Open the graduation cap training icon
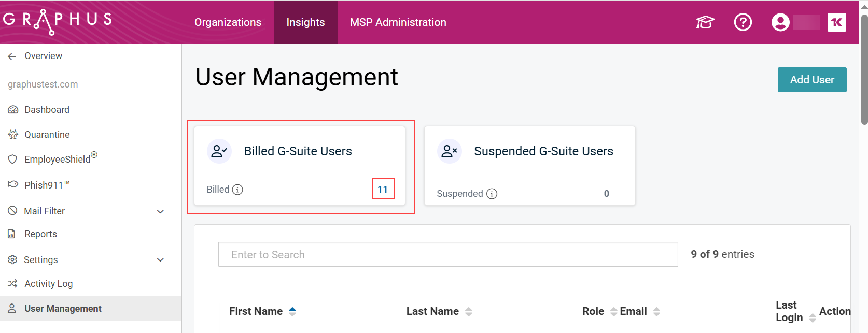This screenshot has width=868, height=333. click(705, 22)
